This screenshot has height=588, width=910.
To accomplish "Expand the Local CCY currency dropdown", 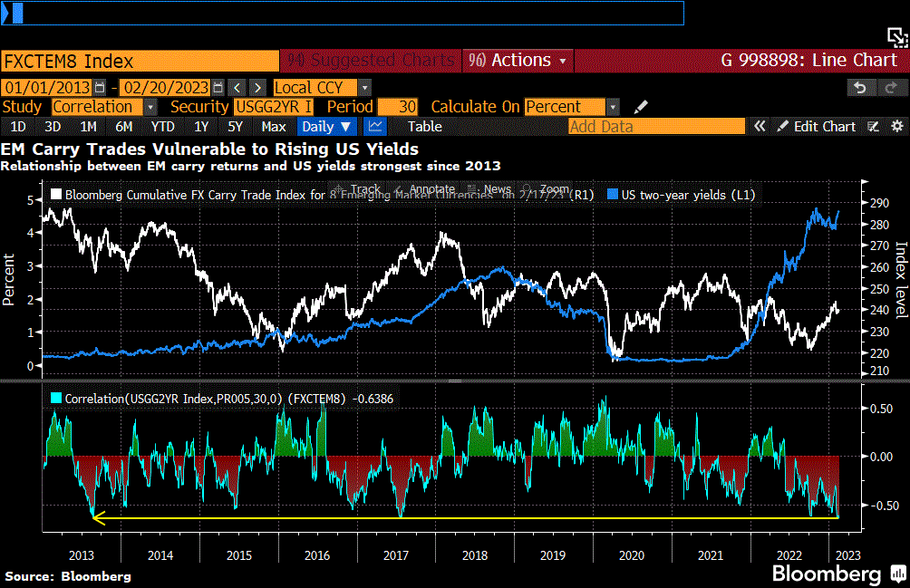I will [365, 88].
